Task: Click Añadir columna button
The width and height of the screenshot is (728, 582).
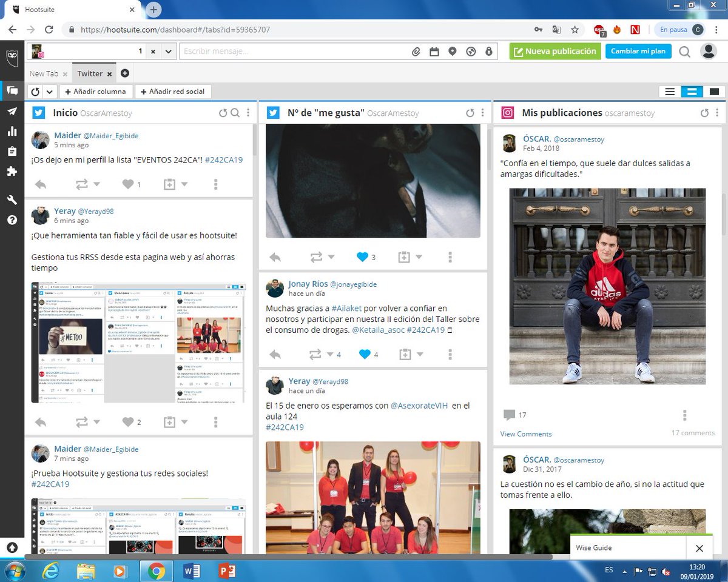Action: click(95, 92)
